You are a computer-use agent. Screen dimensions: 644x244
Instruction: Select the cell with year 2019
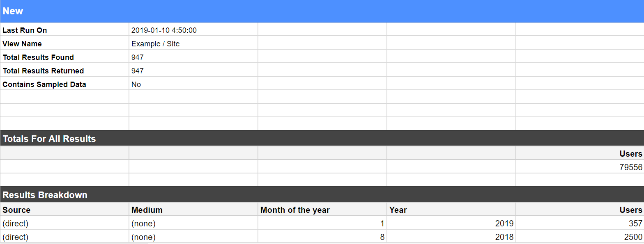pos(504,223)
